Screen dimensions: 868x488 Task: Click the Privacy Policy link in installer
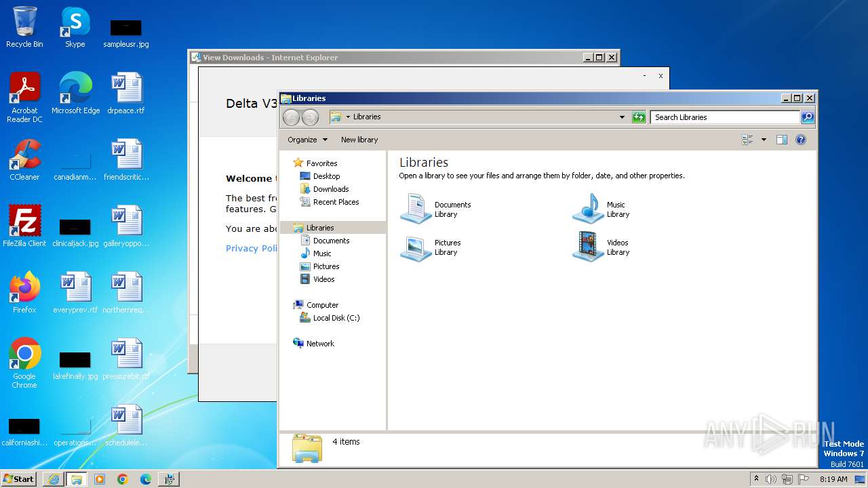[x=252, y=249]
